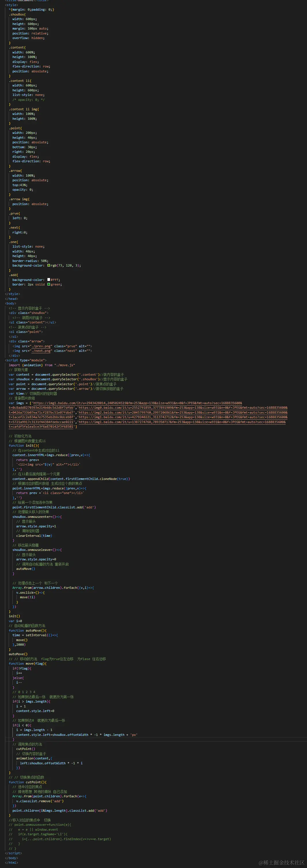Click the ".arrow img{" selector line
The image size is (307, 868).
19,199
